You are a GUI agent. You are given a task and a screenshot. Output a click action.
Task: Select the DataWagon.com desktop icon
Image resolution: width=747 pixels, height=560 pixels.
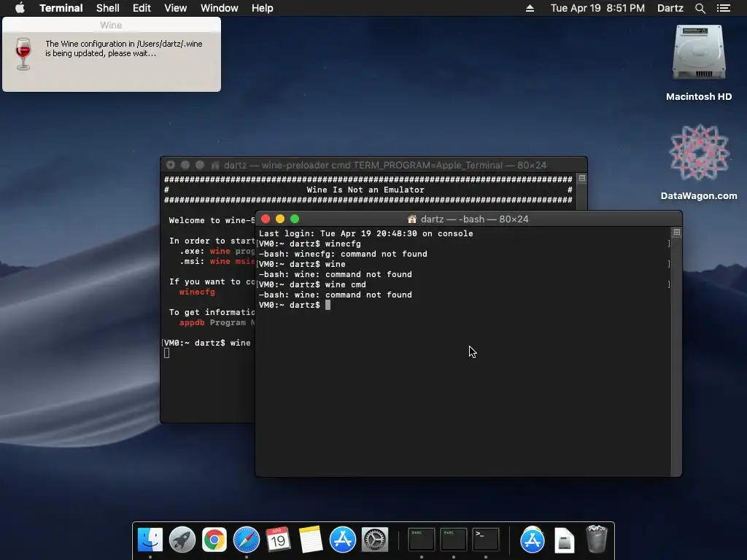point(698,152)
